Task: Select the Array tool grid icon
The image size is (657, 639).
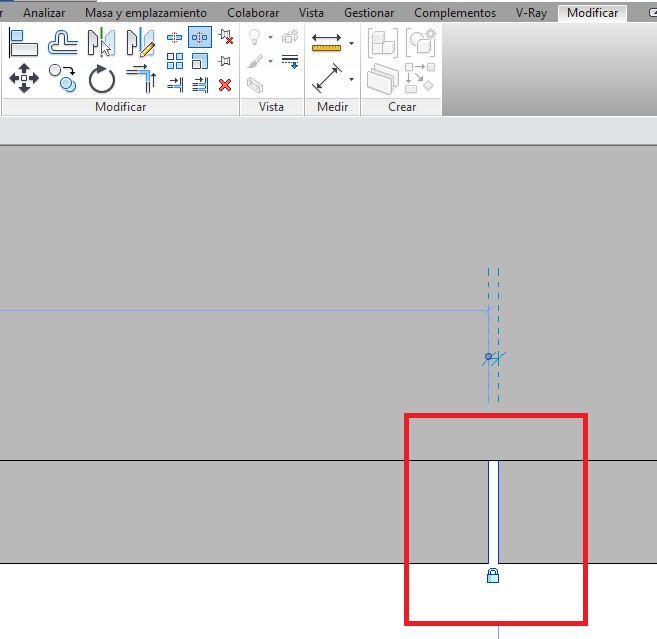Action: [x=175, y=61]
